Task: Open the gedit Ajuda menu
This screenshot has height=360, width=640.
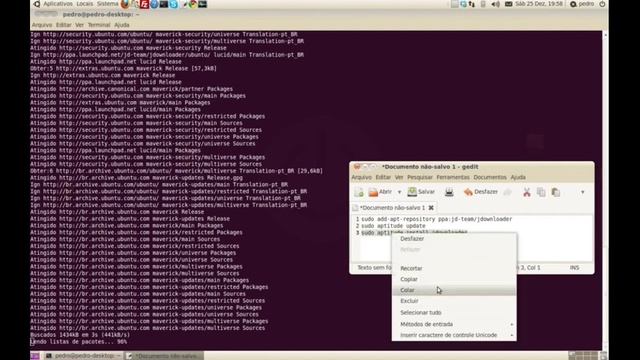Action: [518, 177]
